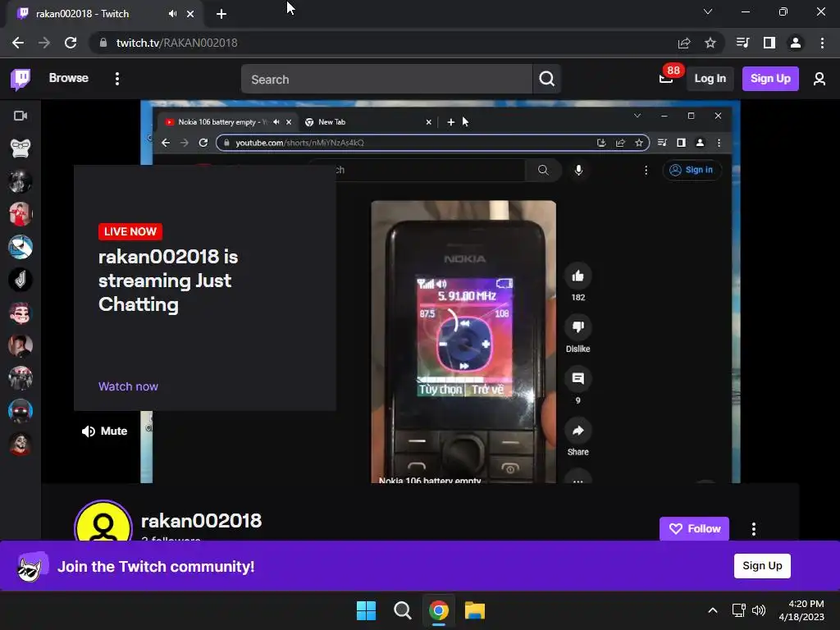
Task: Click Sign in on the streamed YouTube page
Action: [691, 170]
